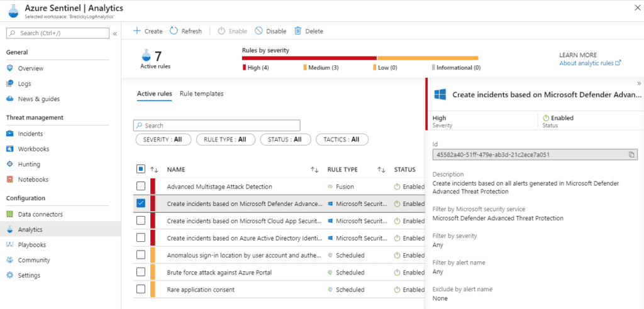
Task: Click the sidebar Search (Ctrl+/) field
Action: 58,33
